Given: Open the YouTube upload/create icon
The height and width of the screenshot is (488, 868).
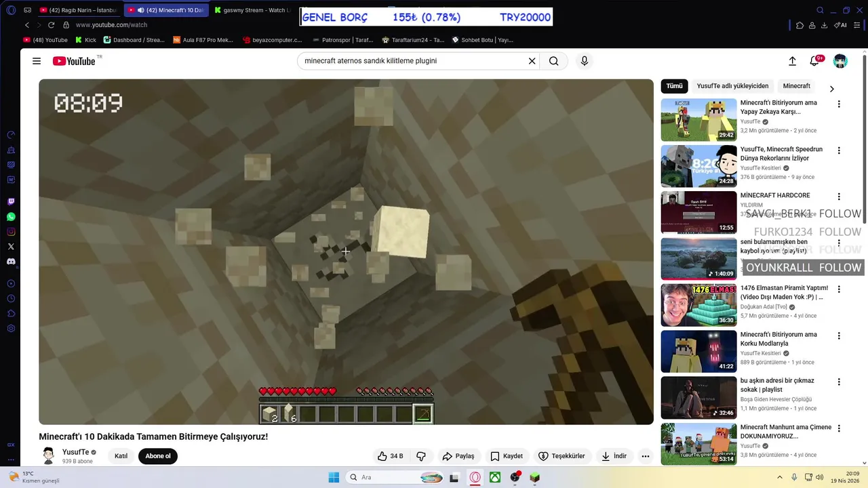Looking at the screenshot, I should coord(792,61).
